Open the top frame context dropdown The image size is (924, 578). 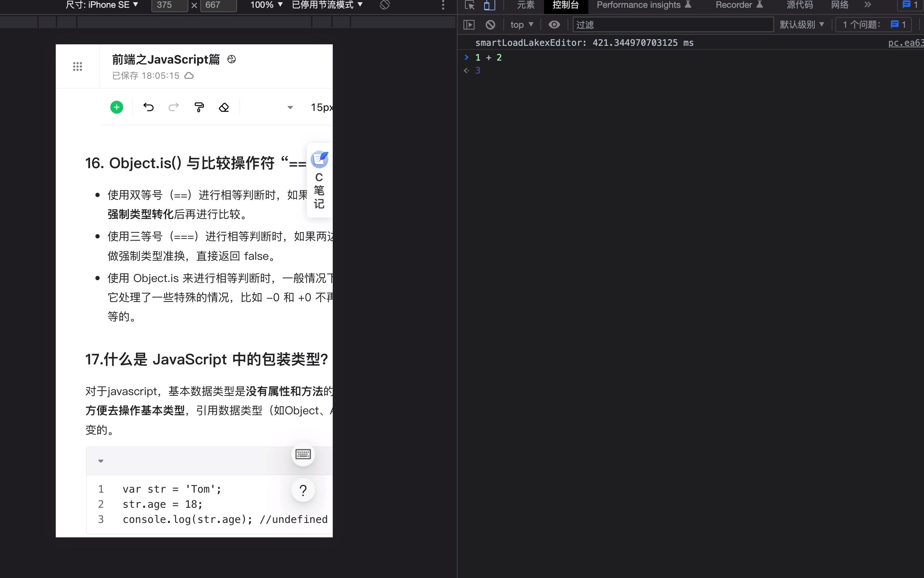522,24
